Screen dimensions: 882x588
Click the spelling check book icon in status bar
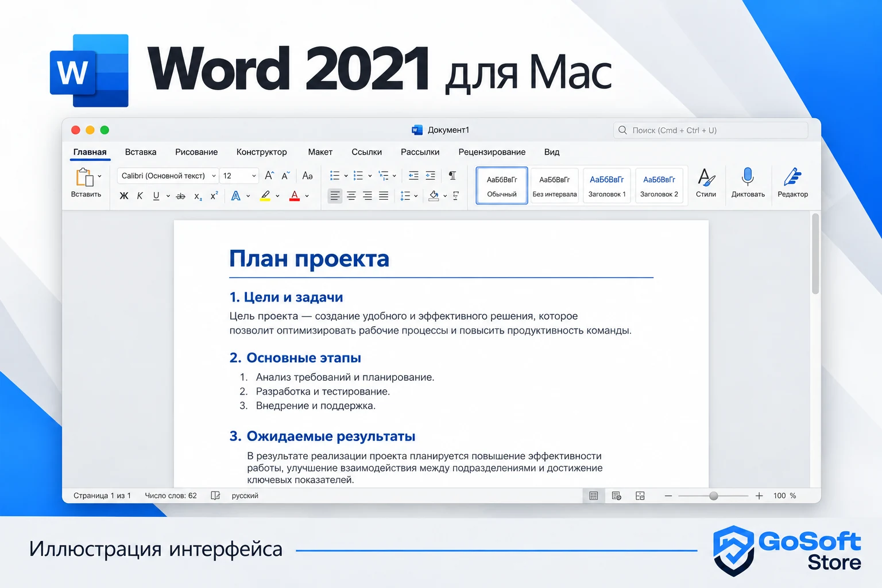(215, 496)
